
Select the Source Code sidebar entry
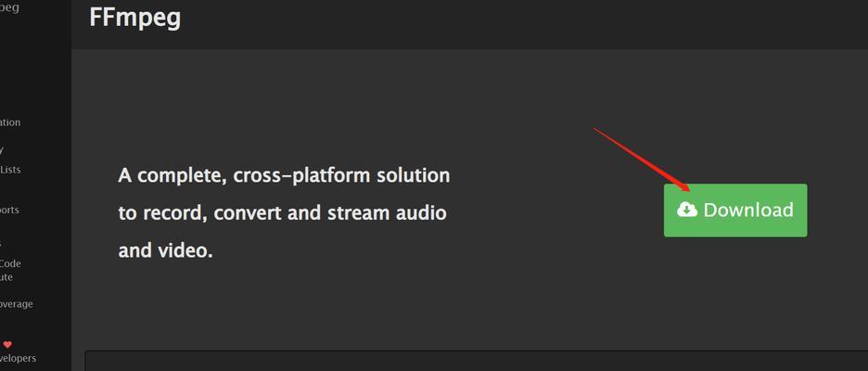[x=10, y=263]
